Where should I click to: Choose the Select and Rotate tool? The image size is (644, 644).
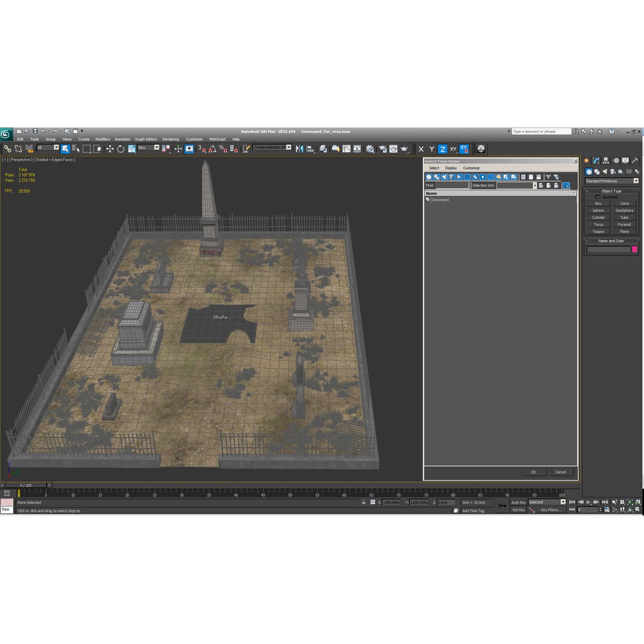120,148
